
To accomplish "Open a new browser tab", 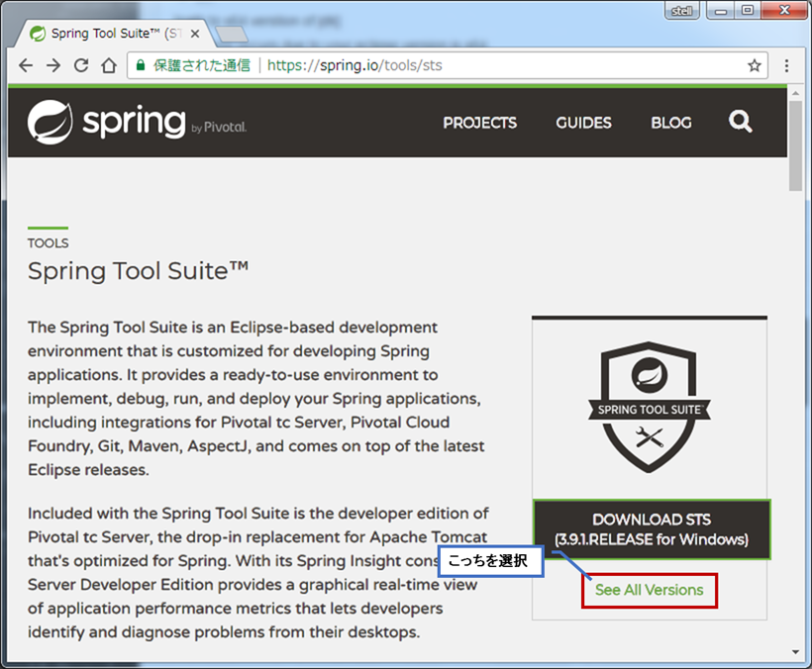I will (231, 33).
